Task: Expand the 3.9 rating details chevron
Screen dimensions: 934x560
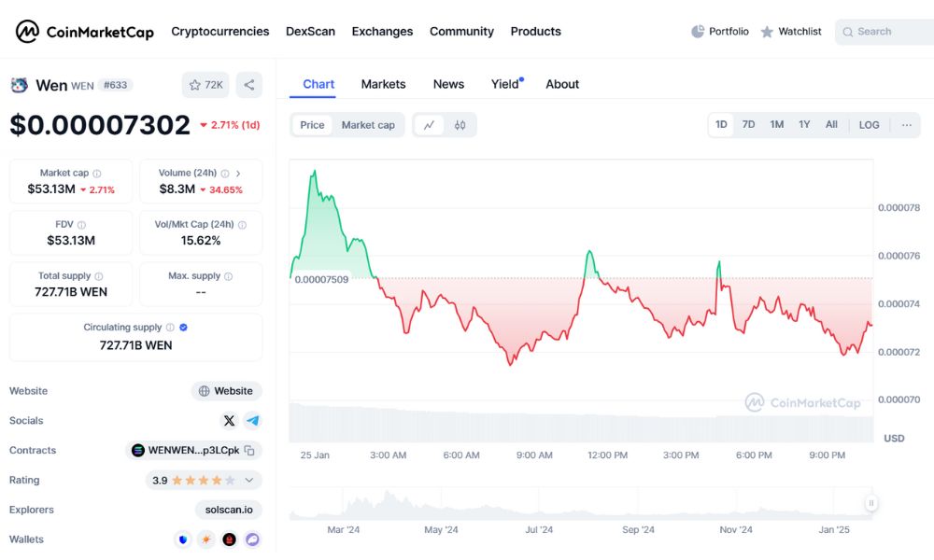Action: point(249,481)
